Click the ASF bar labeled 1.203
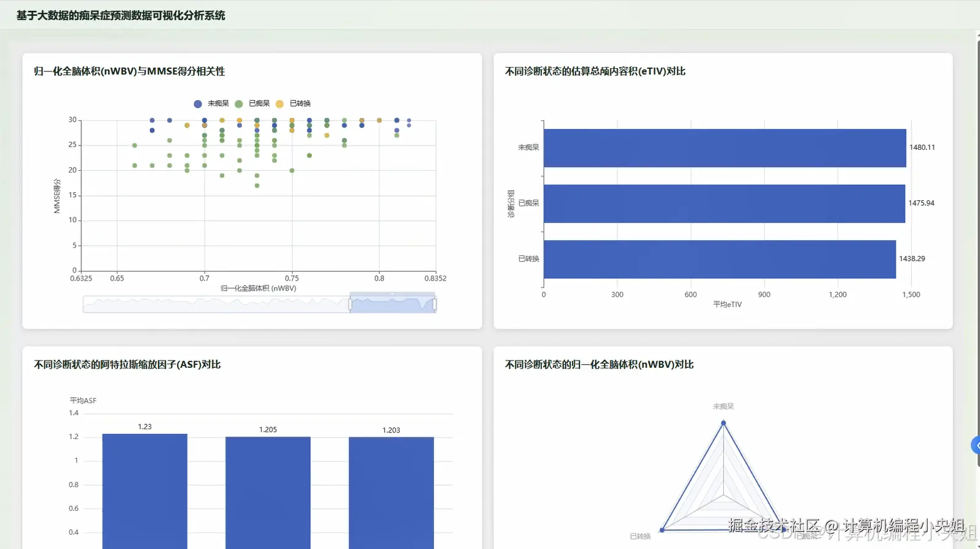Image resolution: width=980 pixels, height=549 pixels. pos(391,493)
